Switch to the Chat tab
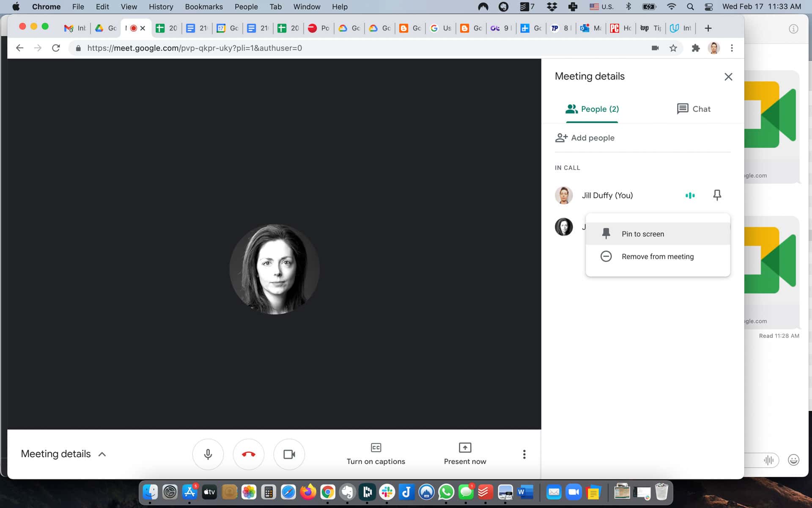Viewport: 812px width, 508px height. (x=694, y=109)
